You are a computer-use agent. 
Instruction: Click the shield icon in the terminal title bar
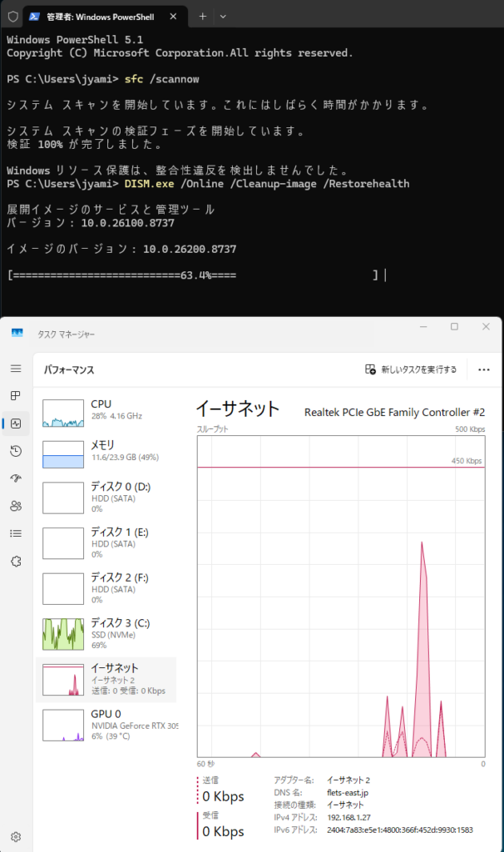tap(13, 17)
